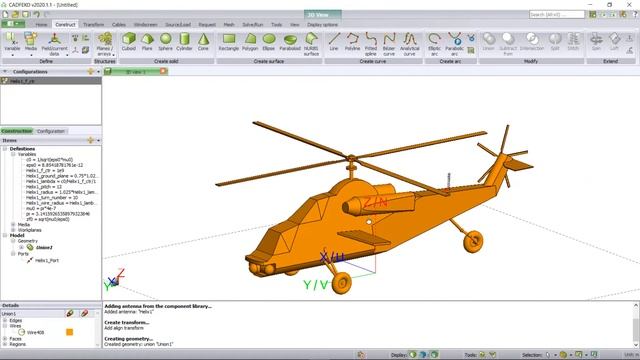
Task: Click the plus icon in Configurations header
Action: pos(91,71)
